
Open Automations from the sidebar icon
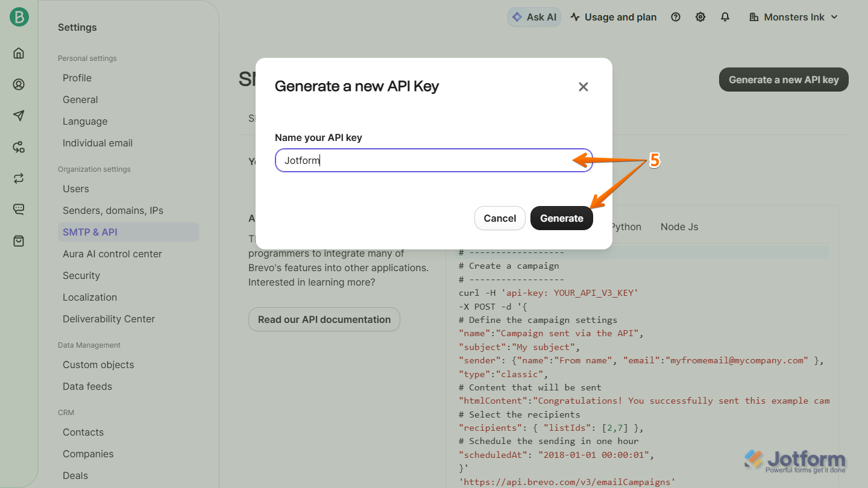pos(18,146)
